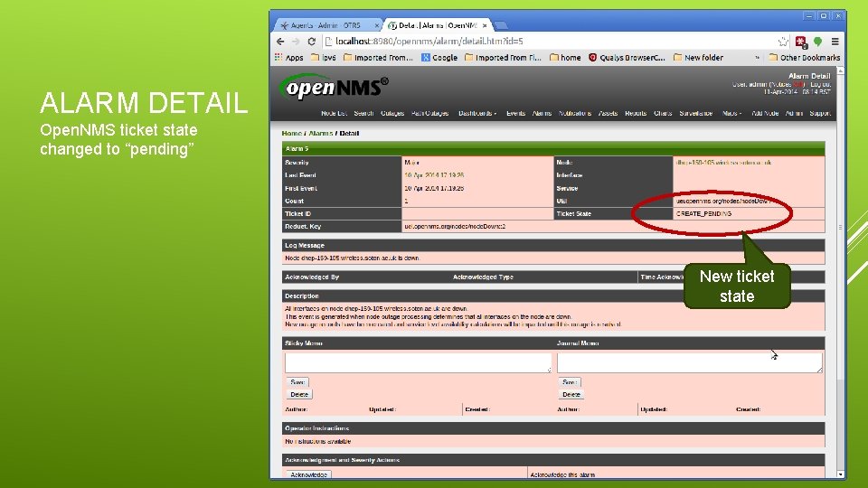Open a new browser tab
This screenshot has width=868, height=488.
[501, 25]
